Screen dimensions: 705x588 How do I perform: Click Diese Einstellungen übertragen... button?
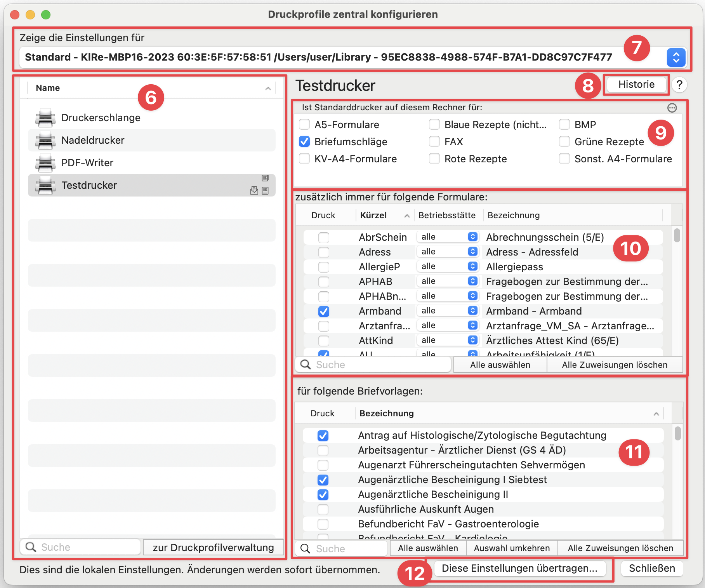pyautogui.click(x=519, y=568)
